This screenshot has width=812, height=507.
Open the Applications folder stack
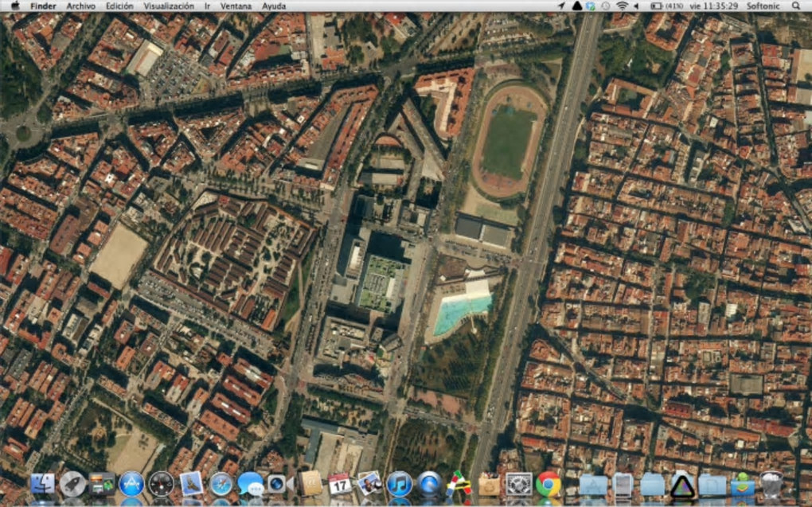593,486
